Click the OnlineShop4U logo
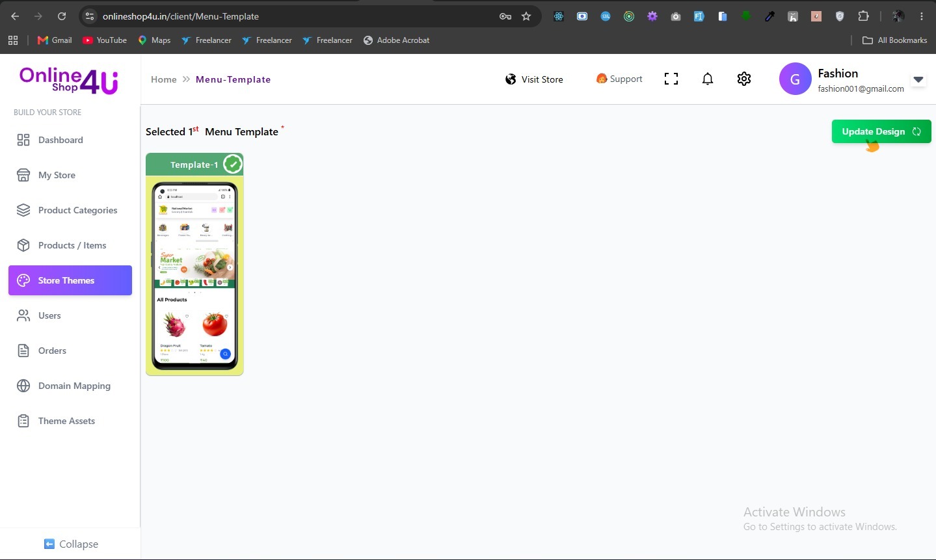Image resolution: width=936 pixels, height=560 pixels. (69, 81)
